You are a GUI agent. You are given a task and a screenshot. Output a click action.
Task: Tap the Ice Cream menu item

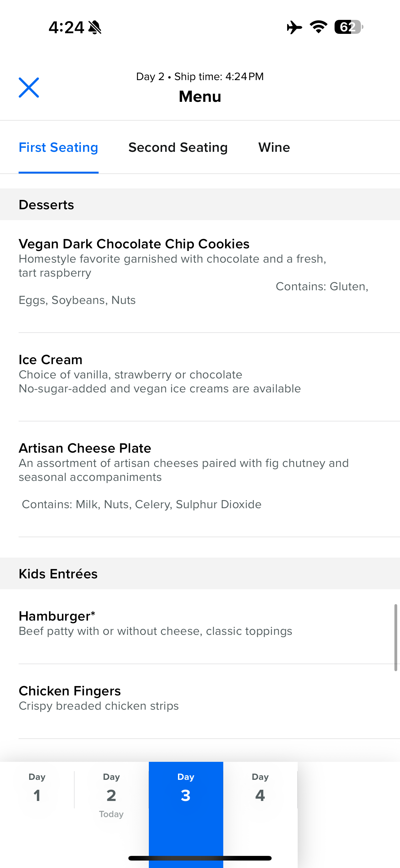point(51,360)
